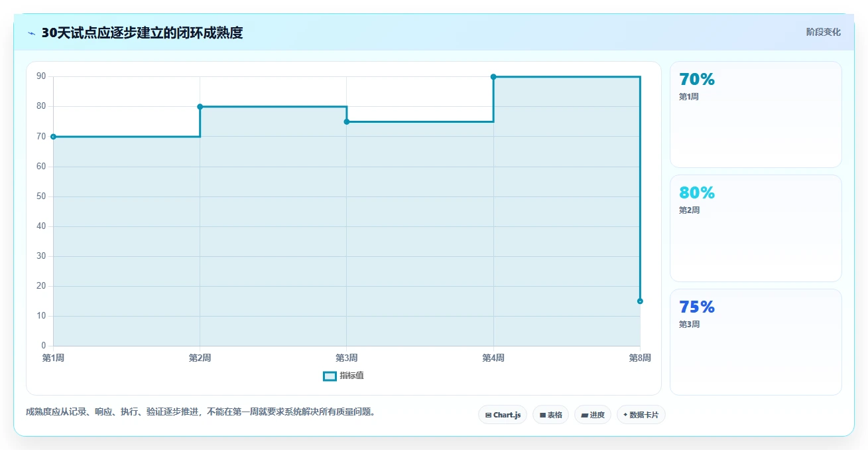Click the 第1周 x-axis label

[x=53, y=358]
